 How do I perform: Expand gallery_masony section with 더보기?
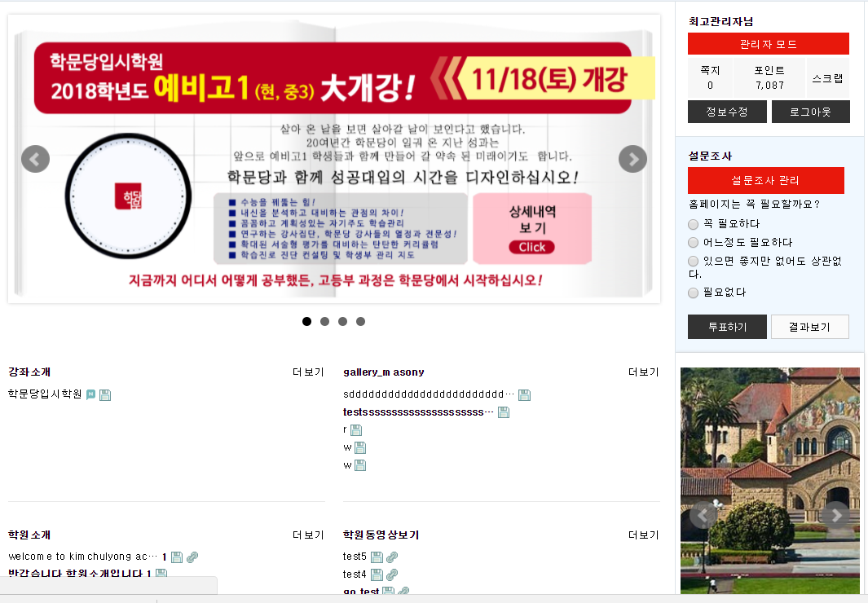pyautogui.click(x=643, y=372)
